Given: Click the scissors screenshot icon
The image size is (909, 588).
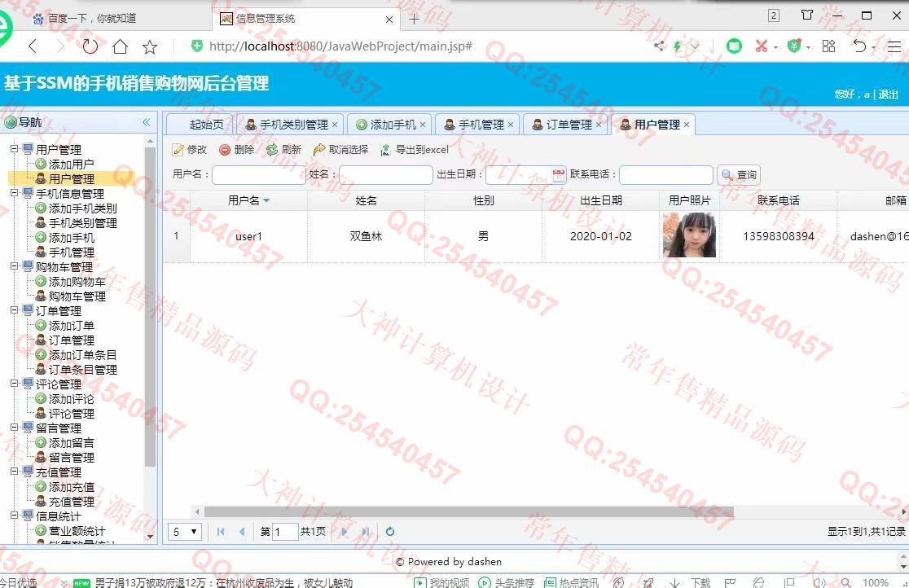Looking at the screenshot, I should tap(762, 46).
